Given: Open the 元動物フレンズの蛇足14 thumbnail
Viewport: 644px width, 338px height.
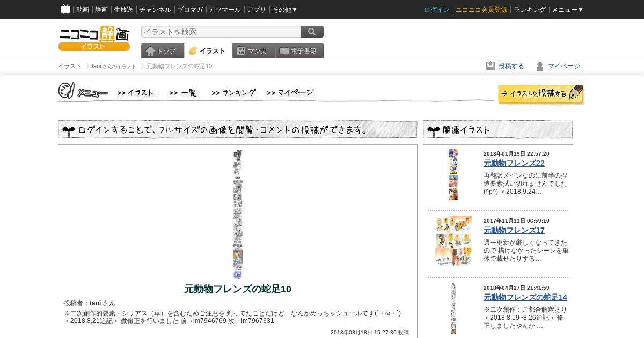Looking at the screenshot, I should click(x=453, y=308).
